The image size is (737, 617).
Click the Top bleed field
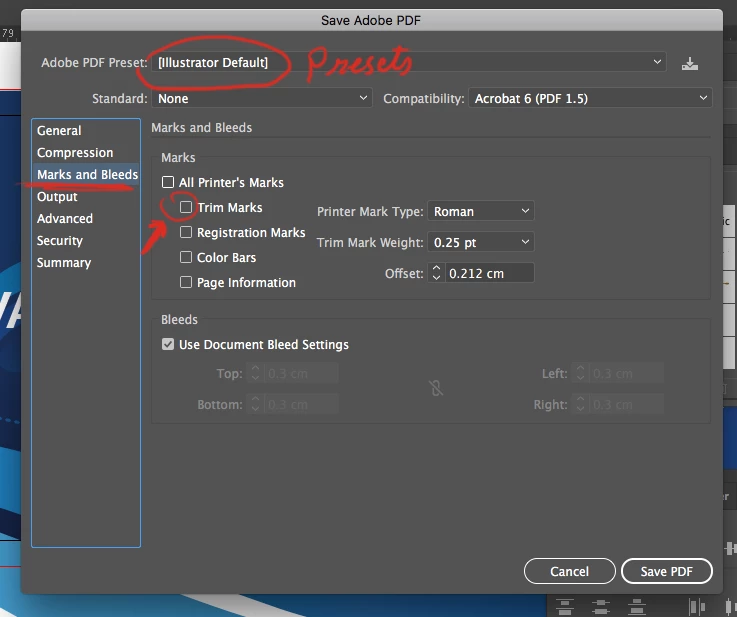pyautogui.click(x=301, y=373)
